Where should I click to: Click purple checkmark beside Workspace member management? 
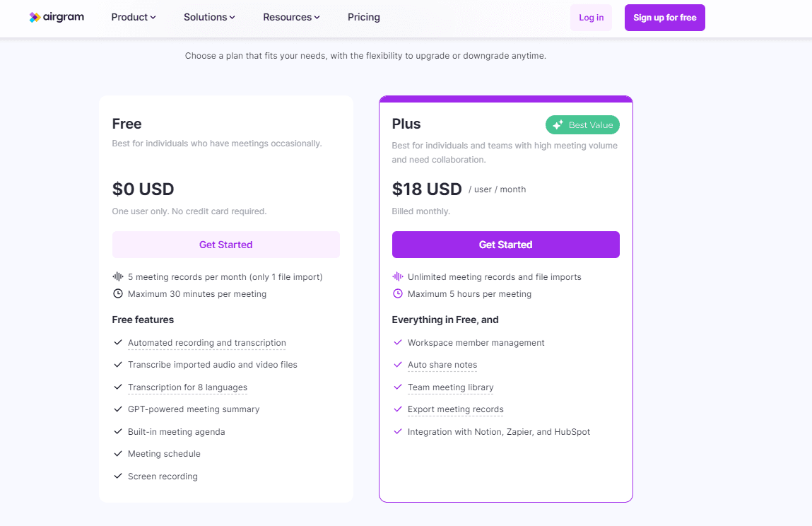(398, 343)
